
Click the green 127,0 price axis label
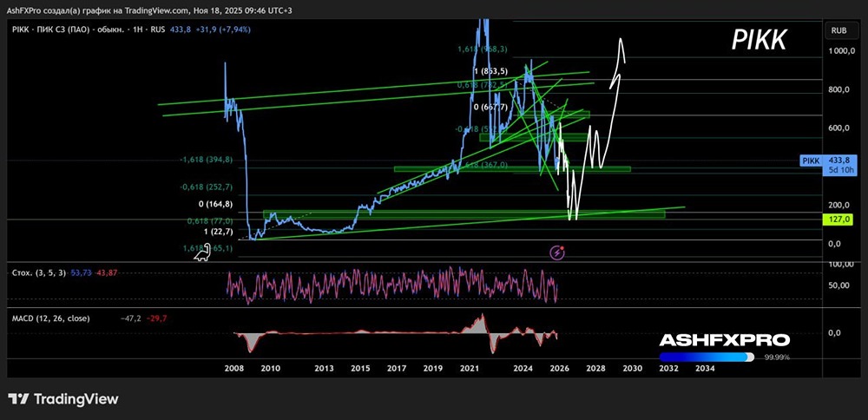point(839,220)
